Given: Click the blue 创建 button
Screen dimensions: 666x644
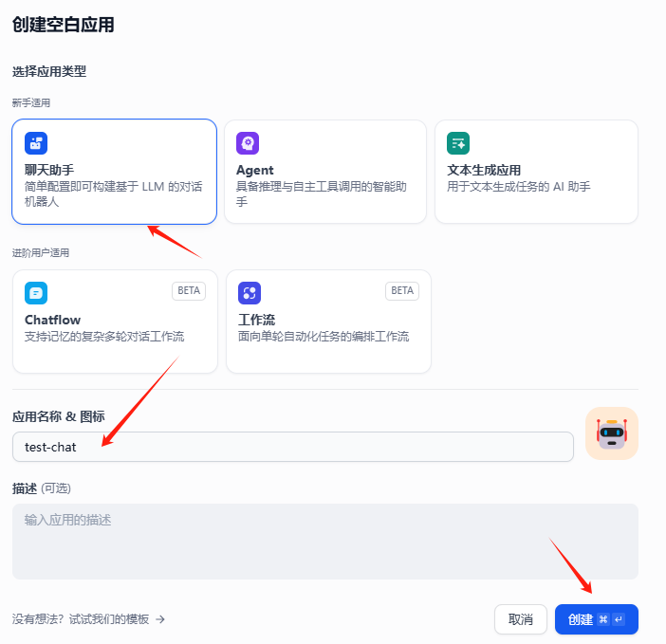Looking at the screenshot, I should (597, 619).
